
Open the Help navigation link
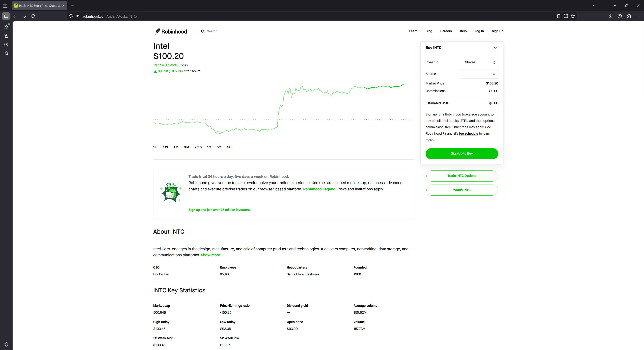click(463, 31)
